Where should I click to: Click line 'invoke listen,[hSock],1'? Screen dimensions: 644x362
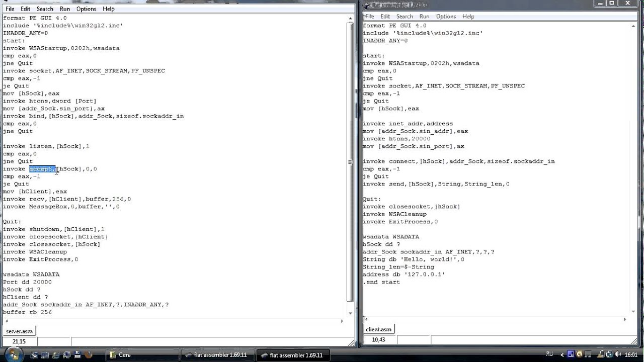[46, 146]
